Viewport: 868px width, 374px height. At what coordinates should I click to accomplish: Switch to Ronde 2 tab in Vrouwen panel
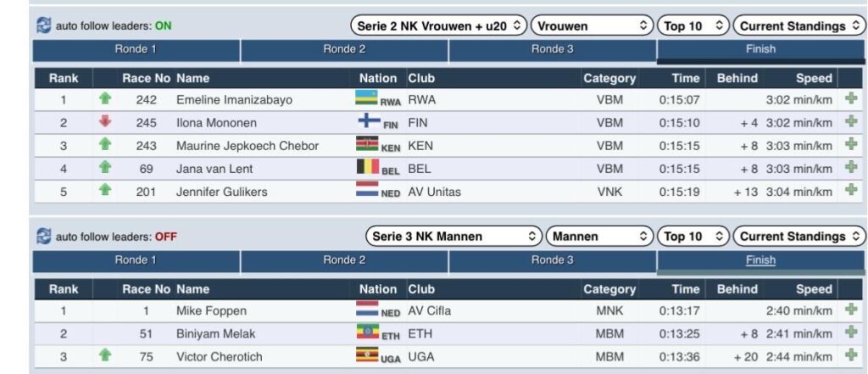pos(344,49)
